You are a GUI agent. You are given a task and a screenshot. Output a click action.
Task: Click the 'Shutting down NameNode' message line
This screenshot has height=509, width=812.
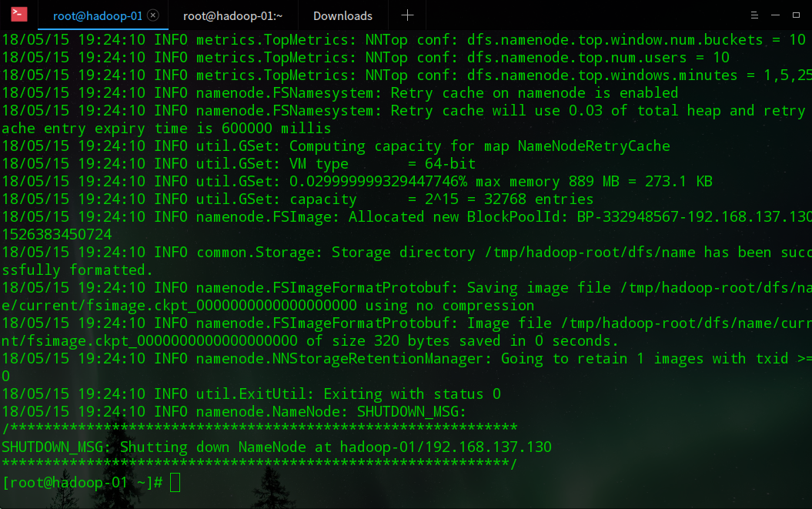tap(277, 447)
